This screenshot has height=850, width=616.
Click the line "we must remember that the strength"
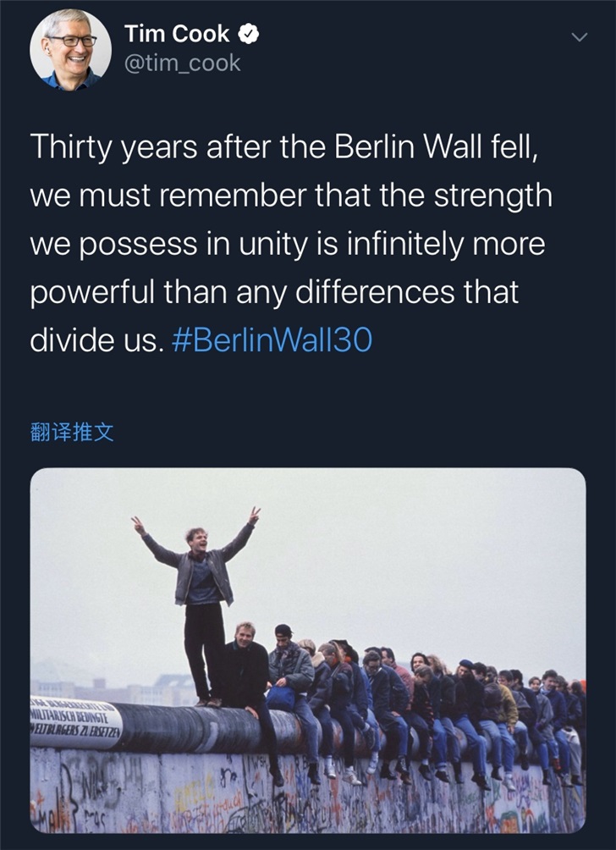tap(291, 196)
